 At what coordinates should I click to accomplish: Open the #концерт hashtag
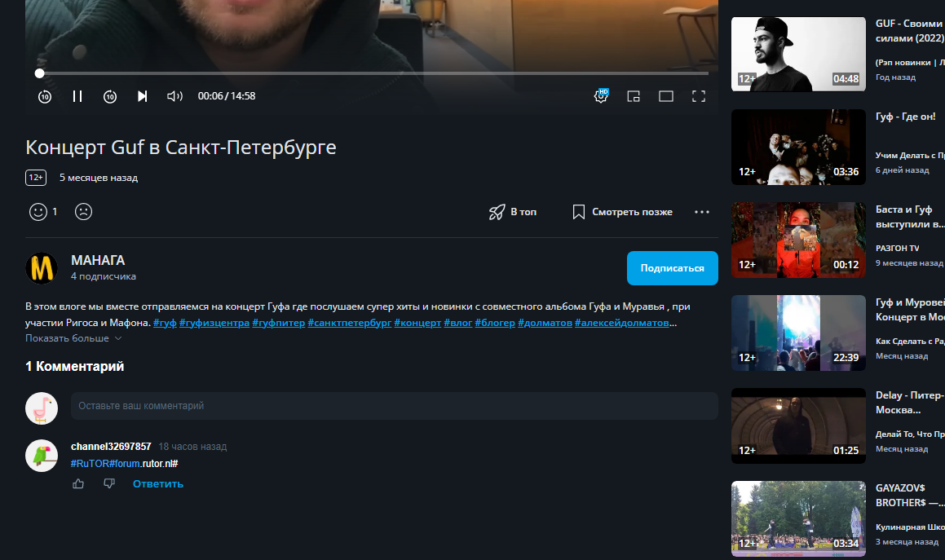417,323
